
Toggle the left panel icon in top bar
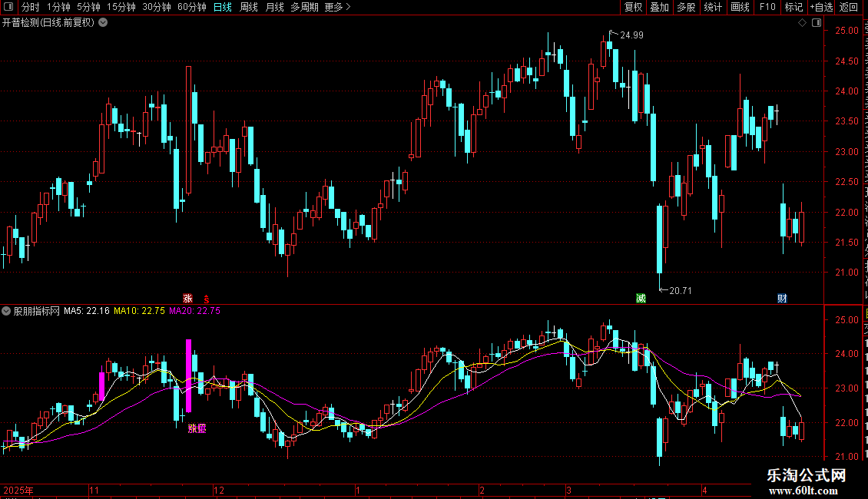[8, 7]
